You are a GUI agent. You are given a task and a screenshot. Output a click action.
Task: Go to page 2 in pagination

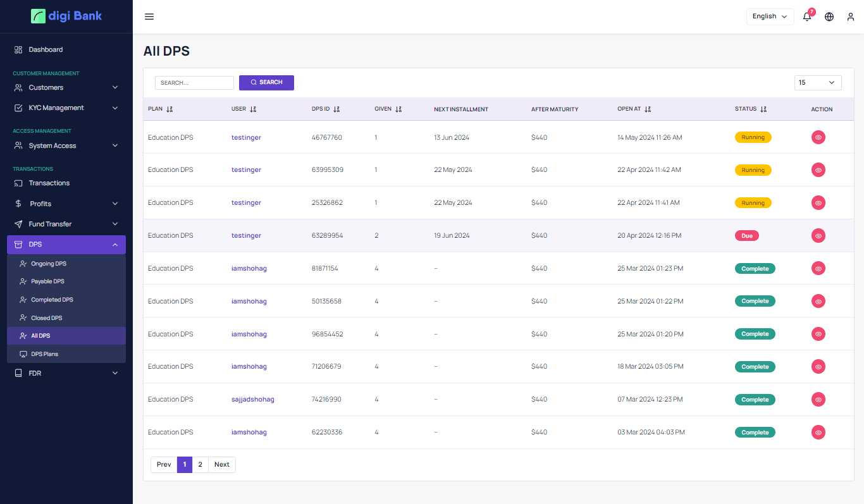pyautogui.click(x=200, y=465)
